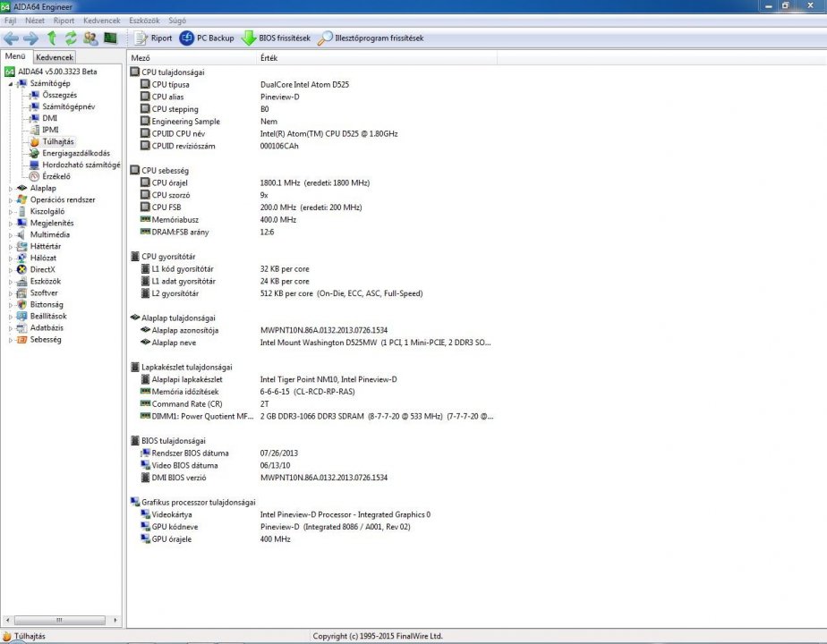Switch to the Menü sidebar tab

15,55
